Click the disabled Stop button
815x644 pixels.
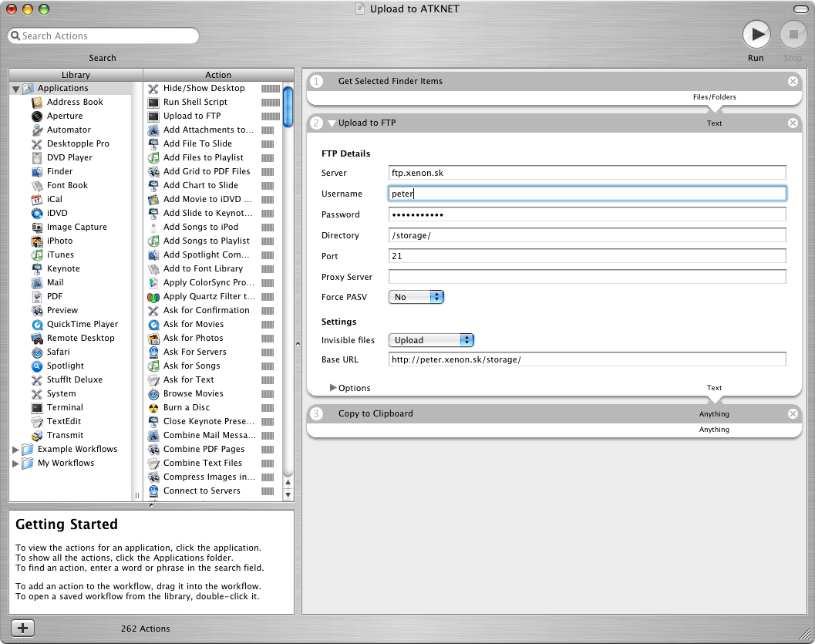[793, 34]
